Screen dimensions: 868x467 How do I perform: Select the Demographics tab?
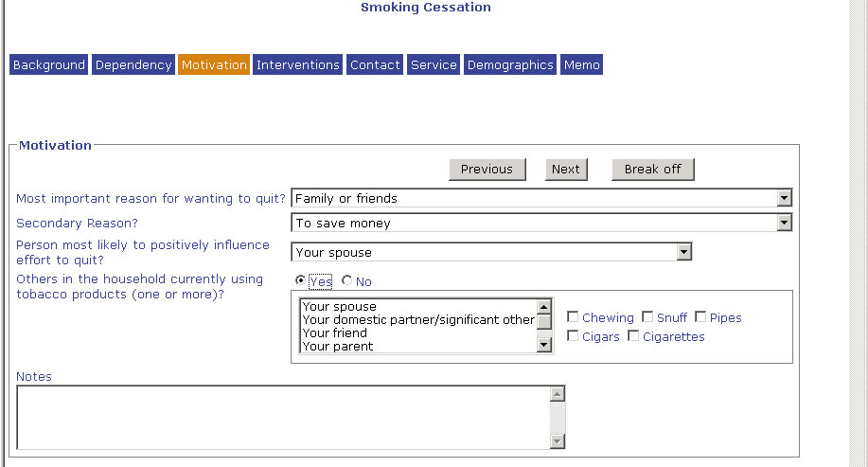pos(509,65)
